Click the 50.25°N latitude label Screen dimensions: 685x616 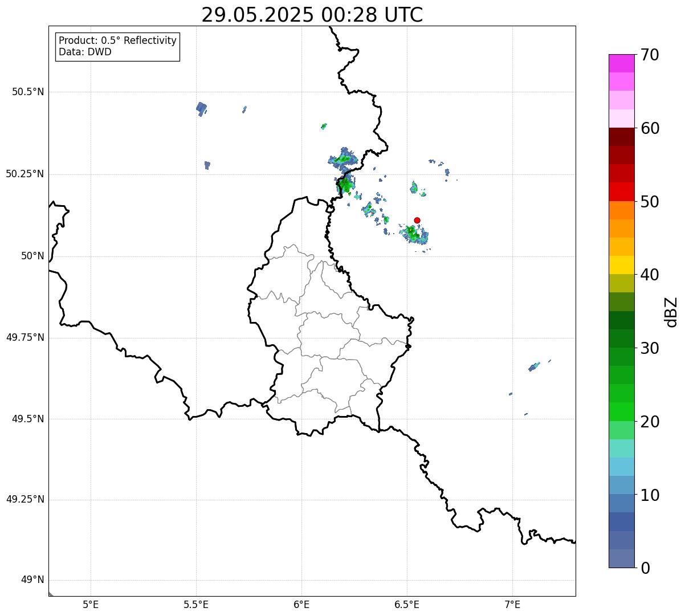coord(25,174)
